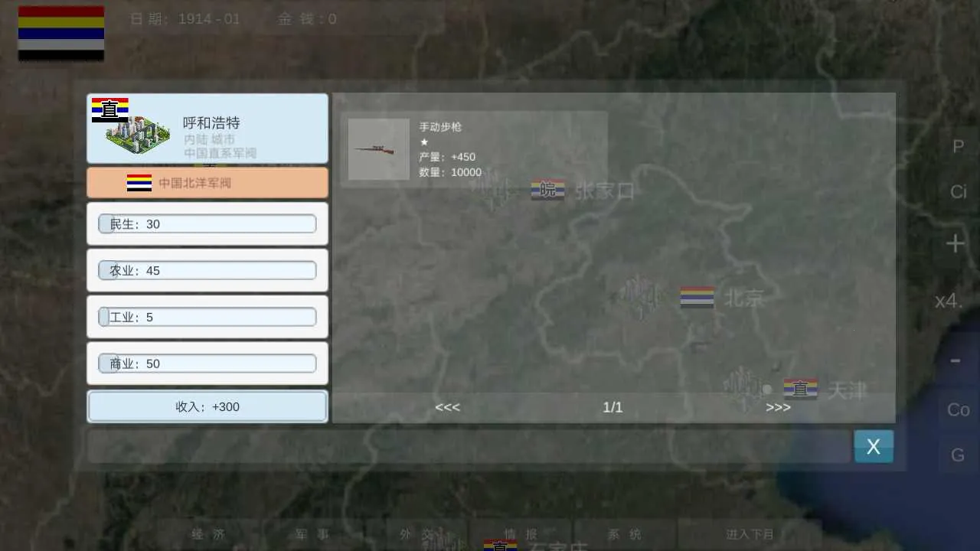Click the Co button on the right edge
Viewport: 980px width, 551px height.
[958, 410]
